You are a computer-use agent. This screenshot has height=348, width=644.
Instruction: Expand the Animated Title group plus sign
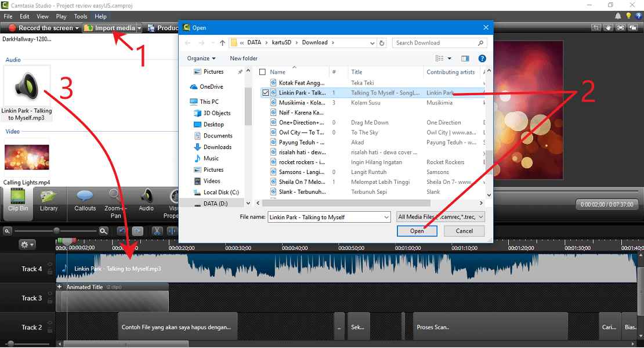point(60,287)
